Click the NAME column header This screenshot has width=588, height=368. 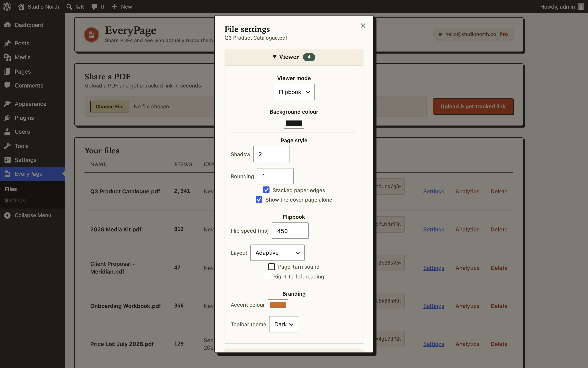pos(98,164)
